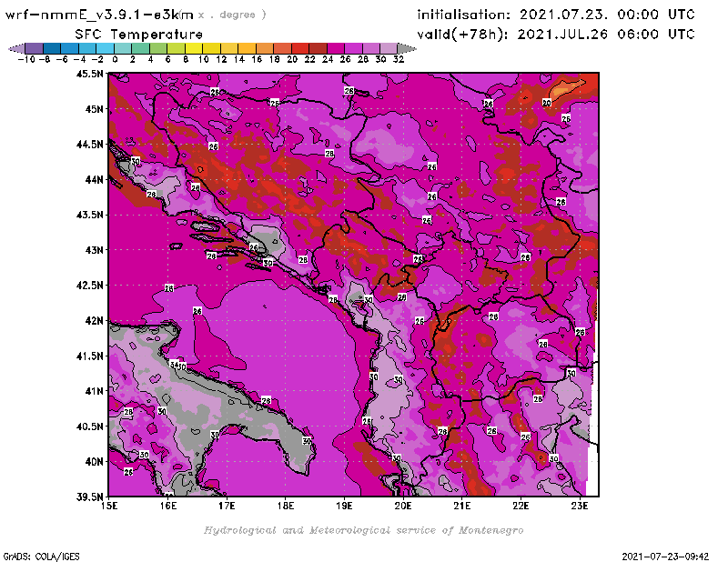Click the '40N' latitude axis label
The height and width of the screenshot is (562, 728).
[x=95, y=461]
